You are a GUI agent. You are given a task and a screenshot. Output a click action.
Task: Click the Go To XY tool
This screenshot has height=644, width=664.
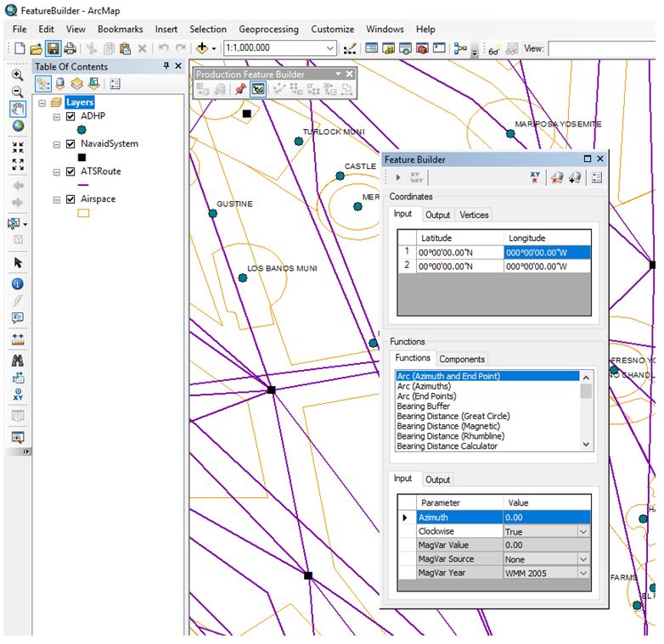coord(17,394)
